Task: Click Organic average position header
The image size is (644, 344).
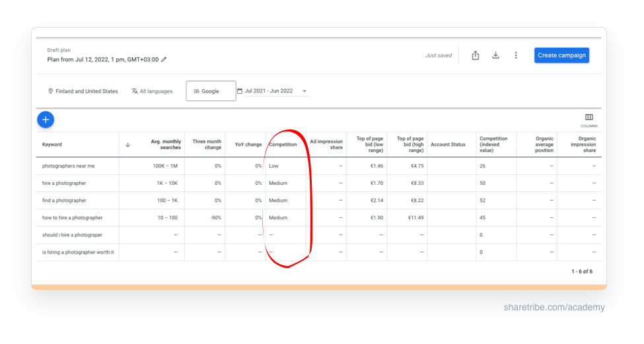Action: [x=545, y=145]
